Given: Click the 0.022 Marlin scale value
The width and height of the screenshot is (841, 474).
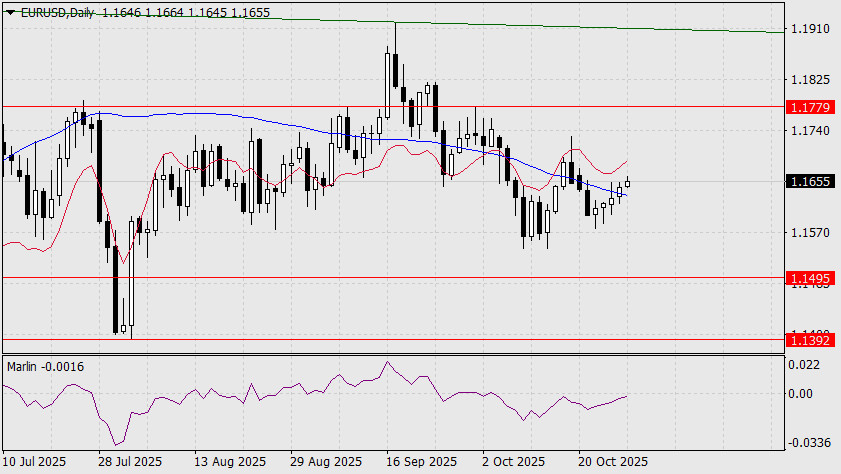Looking at the screenshot, I should (803, 365).
